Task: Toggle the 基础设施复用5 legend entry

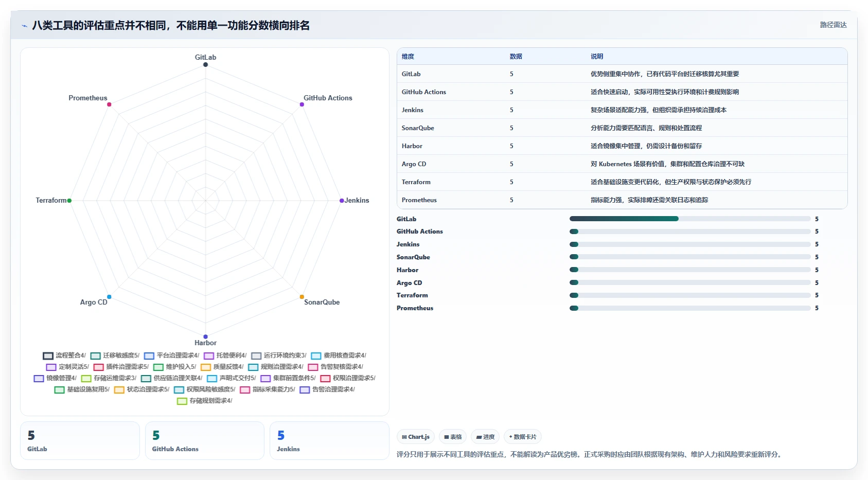Action: click(x=82, y=389)
